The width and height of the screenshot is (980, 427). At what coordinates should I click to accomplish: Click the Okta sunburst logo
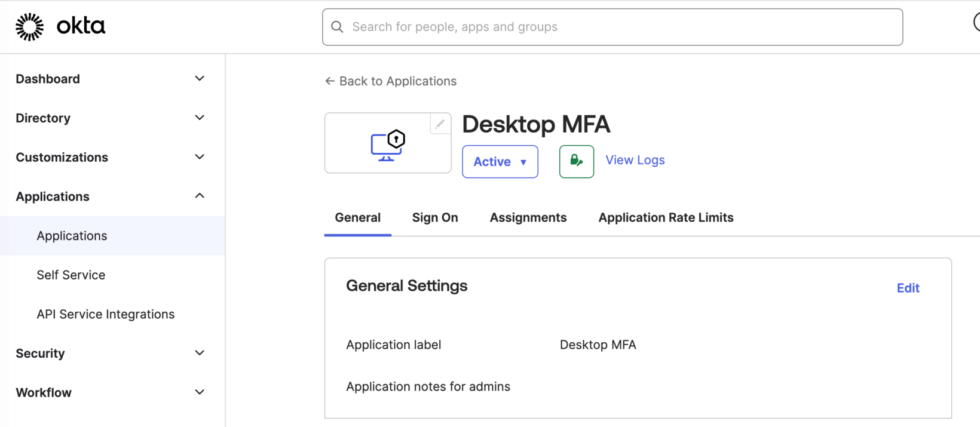pos(29,27)
